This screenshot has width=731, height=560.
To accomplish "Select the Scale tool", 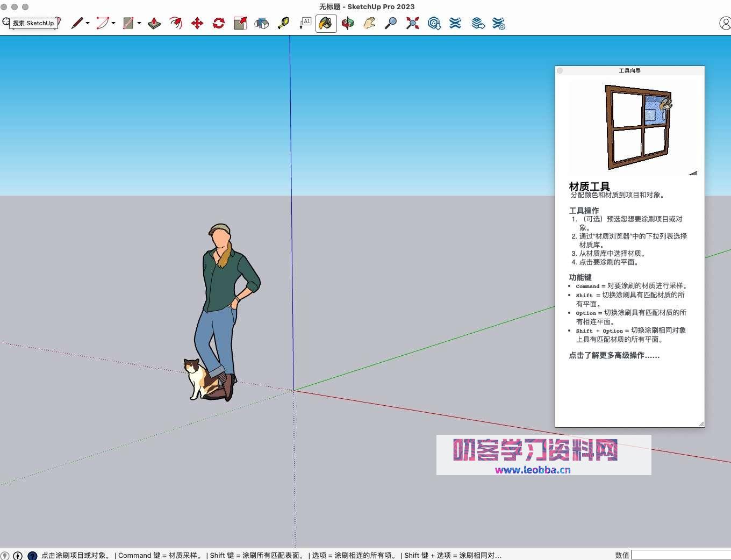I will [x=239, y=23].
